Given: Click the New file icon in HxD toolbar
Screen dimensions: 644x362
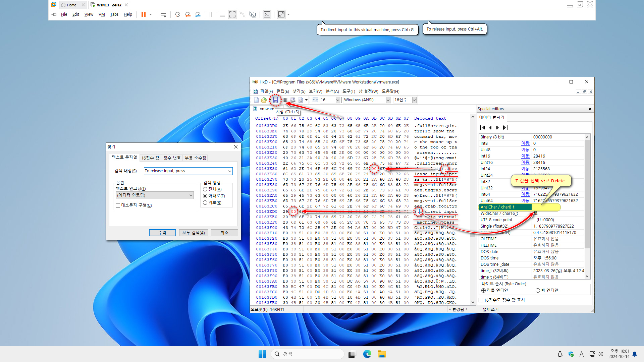Looking at the screenshot, I should (x=257, y=100).
